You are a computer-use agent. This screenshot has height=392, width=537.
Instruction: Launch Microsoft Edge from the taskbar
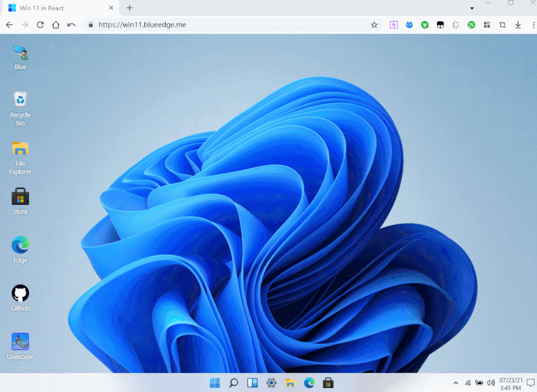309,383
